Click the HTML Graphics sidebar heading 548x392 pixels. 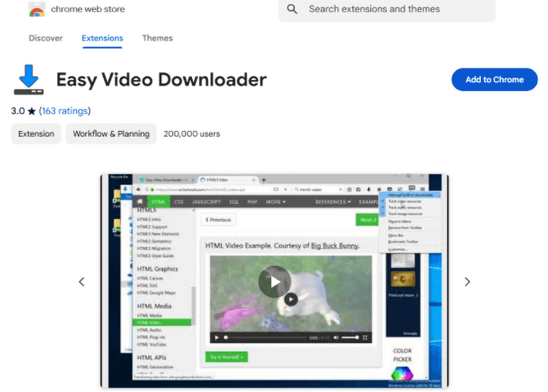point(158,269)
